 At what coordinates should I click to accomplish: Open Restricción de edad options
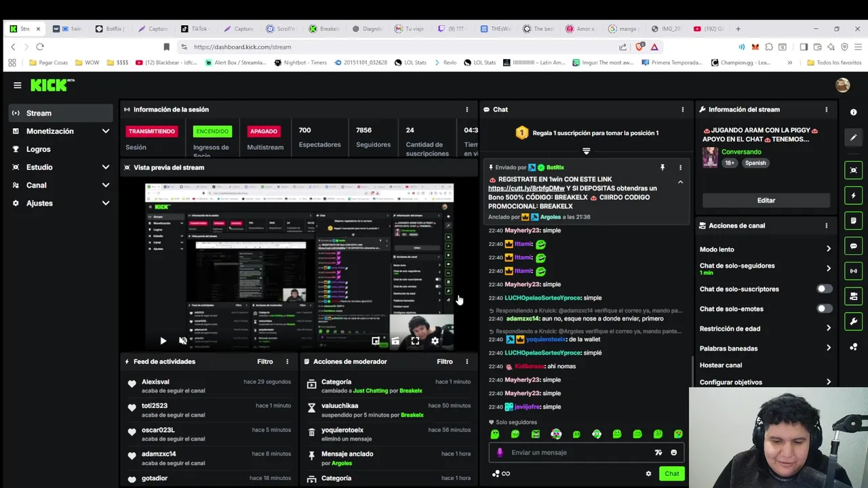(765, 329)
